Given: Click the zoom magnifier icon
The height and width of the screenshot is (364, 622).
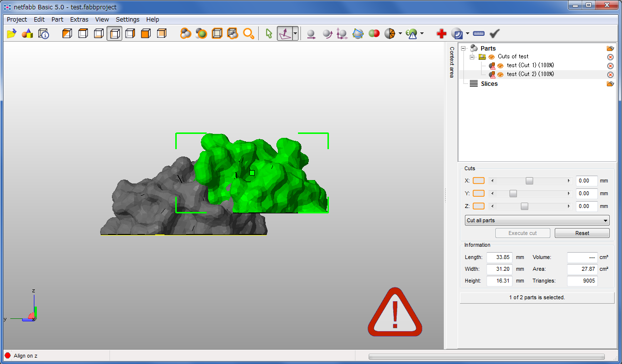Looking at the screenshot, I should click(249, 33).
